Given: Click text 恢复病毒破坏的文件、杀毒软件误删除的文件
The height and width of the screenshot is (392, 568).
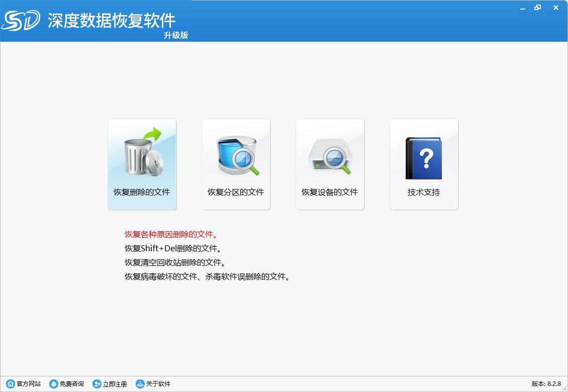Looking at the screenshot, I should (207, 277).
